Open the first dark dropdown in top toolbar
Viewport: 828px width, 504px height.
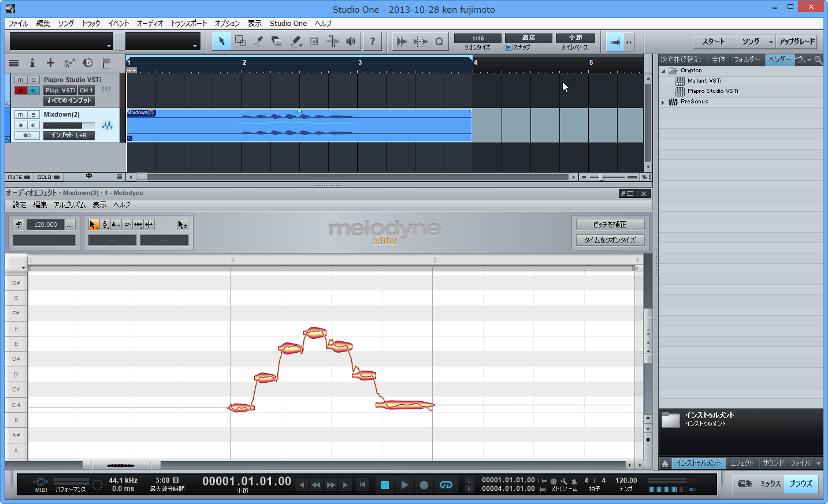(61, 42)
